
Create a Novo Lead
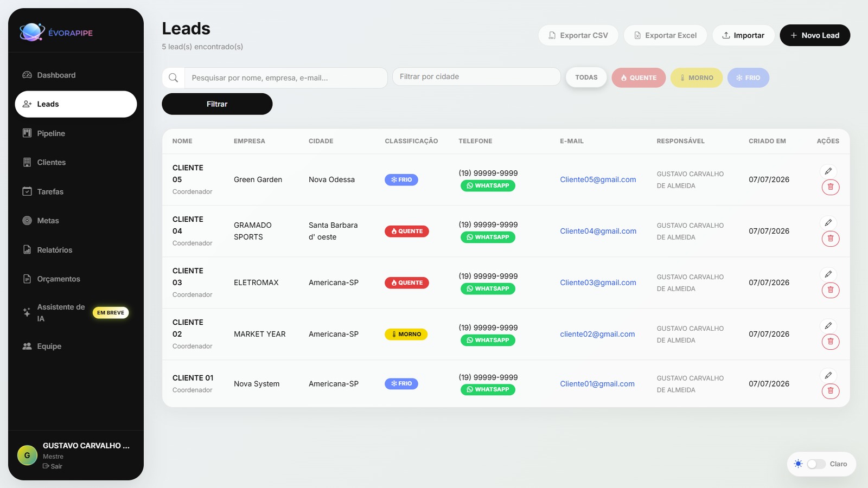(815, 35)
